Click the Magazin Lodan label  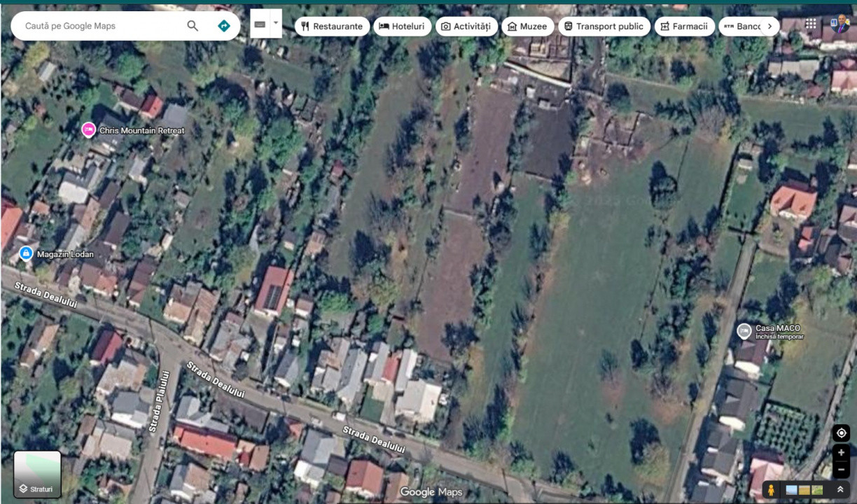pyautogui.click(x=65, y=254)
